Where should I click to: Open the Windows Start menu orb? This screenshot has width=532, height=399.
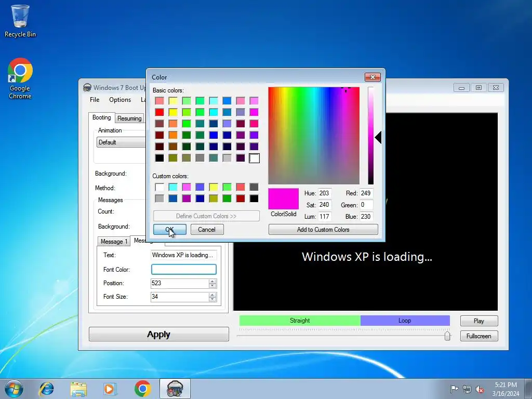click(14, 389)
